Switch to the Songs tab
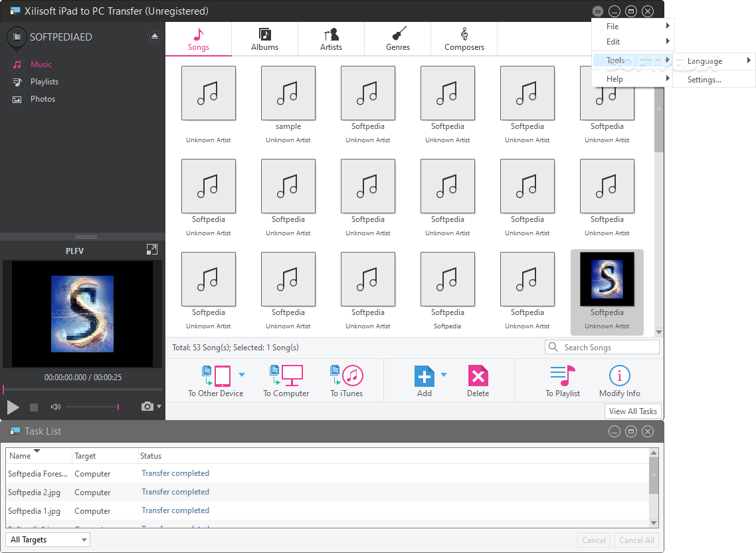 coord(198,39)
